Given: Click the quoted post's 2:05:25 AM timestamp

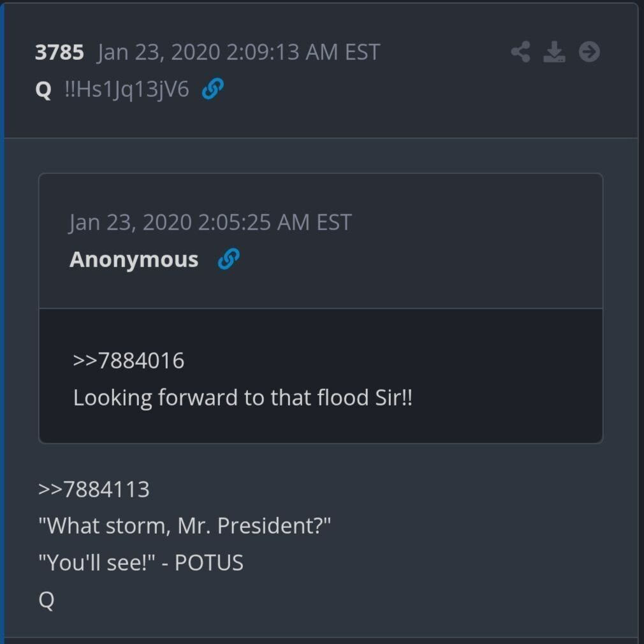Looking at the screenshot, I should pos(210,223).
